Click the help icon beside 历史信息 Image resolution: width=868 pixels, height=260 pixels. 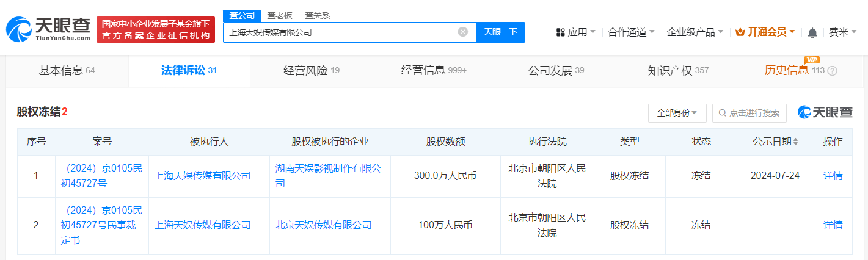point(832,71)
